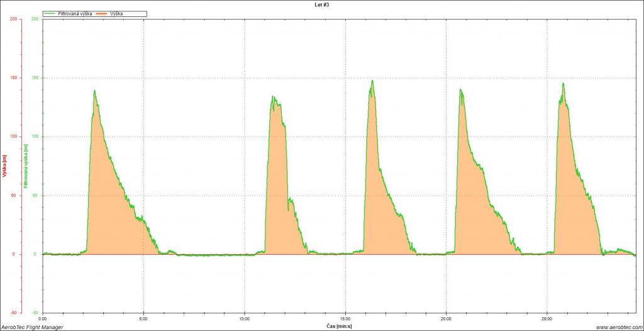This screenshot has width=644, height=331.
Task: Click the green Filtrovaná výška [m] axis title
Action: [x=26, y=165]
